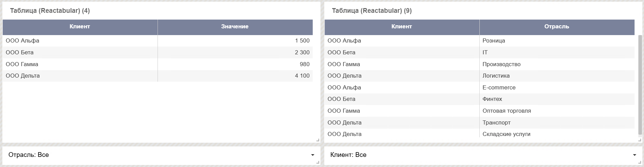
Task: Click resize handle of Клиент filter widget
Action: coord(640,163)
